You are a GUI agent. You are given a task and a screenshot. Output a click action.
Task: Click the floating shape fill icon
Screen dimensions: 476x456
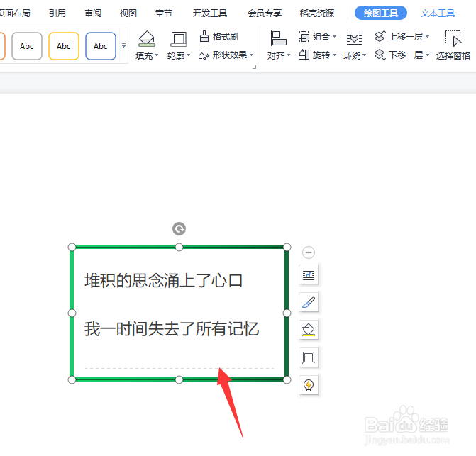point(309,330)
